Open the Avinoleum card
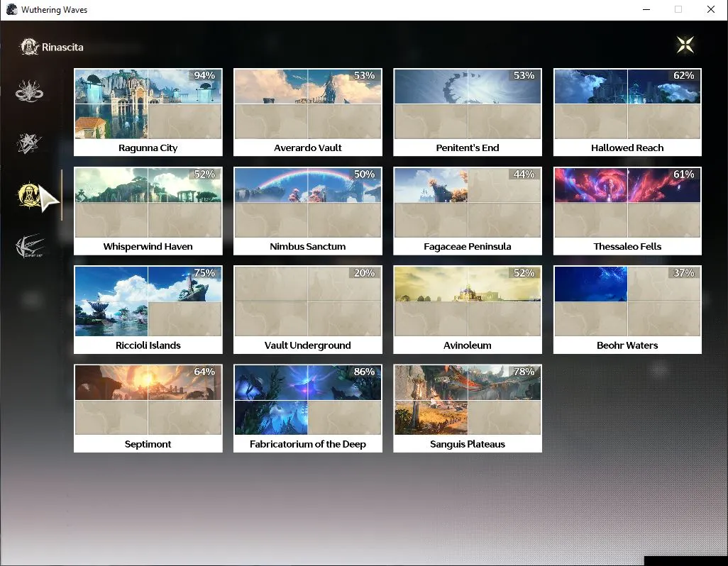 [x=468, y=309]
